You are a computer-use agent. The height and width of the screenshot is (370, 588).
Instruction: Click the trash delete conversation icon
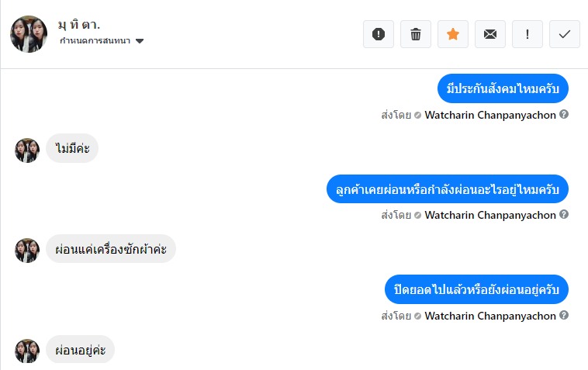[x=416, y=34]
